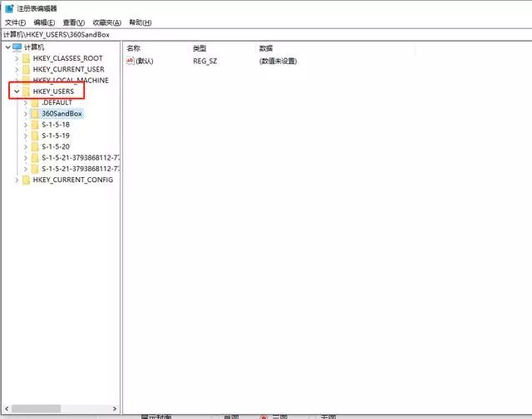Click HKEY_USERS folder icon
532x419 pixels.
tap(26, 91)
